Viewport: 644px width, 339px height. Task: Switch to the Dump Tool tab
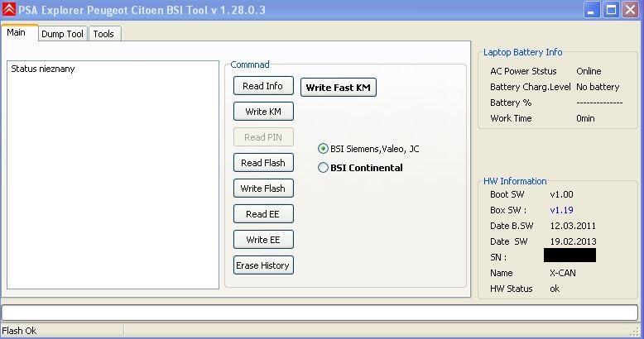coord(62,34)
